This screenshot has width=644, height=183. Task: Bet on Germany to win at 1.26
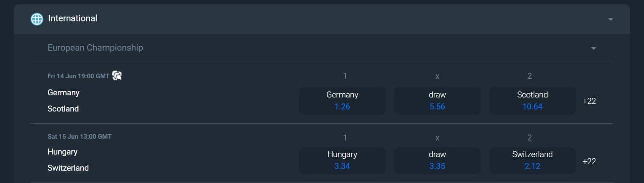tap(342, 101)
